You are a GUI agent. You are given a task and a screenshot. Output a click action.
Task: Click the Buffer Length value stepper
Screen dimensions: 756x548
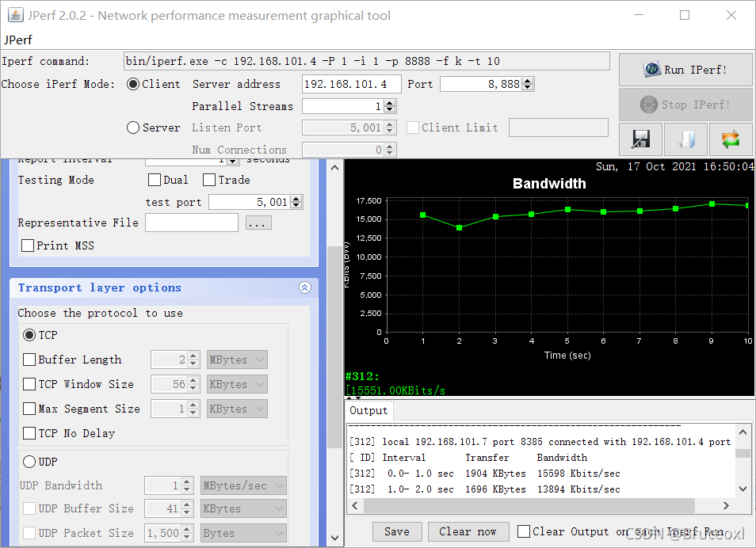(193, 360)
